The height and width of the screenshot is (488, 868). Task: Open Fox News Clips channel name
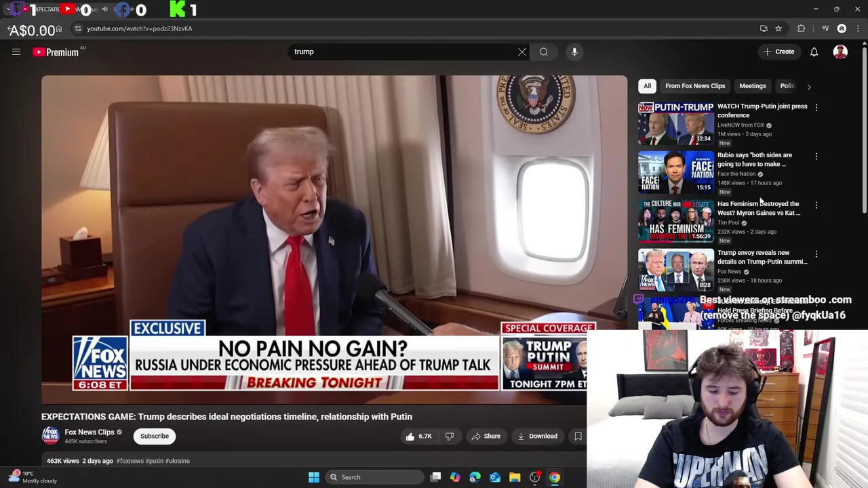(89, 432)
